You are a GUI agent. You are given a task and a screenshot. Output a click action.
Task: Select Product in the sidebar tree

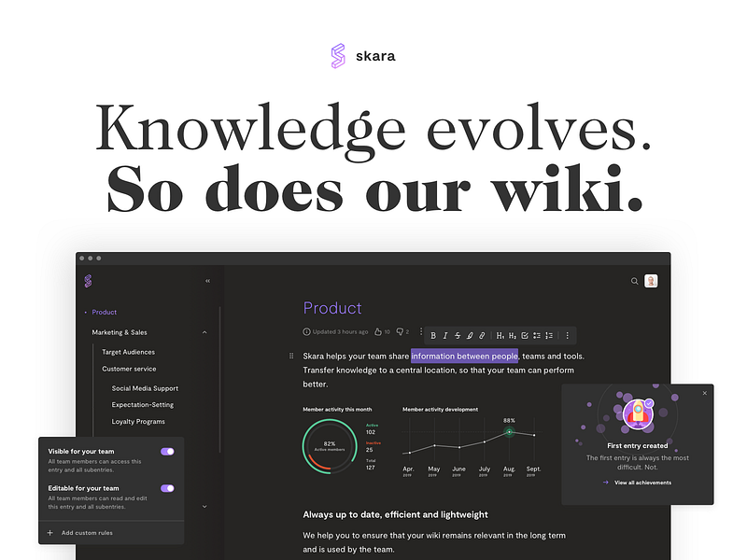(104, 313)
